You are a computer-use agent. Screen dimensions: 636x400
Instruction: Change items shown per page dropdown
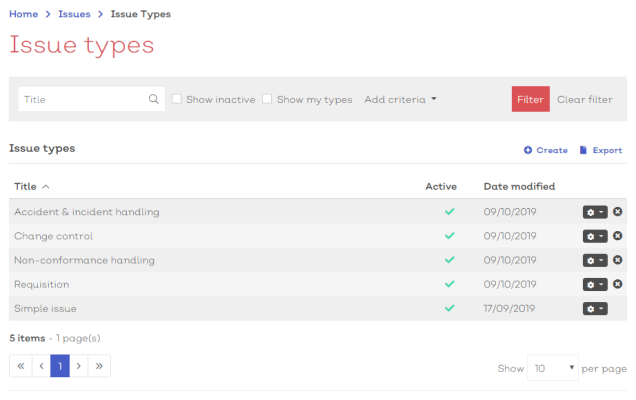[552, 368]
